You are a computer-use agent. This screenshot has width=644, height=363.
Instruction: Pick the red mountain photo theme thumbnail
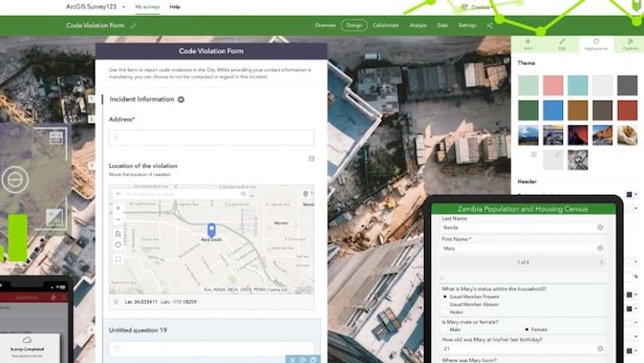[578, 135]
